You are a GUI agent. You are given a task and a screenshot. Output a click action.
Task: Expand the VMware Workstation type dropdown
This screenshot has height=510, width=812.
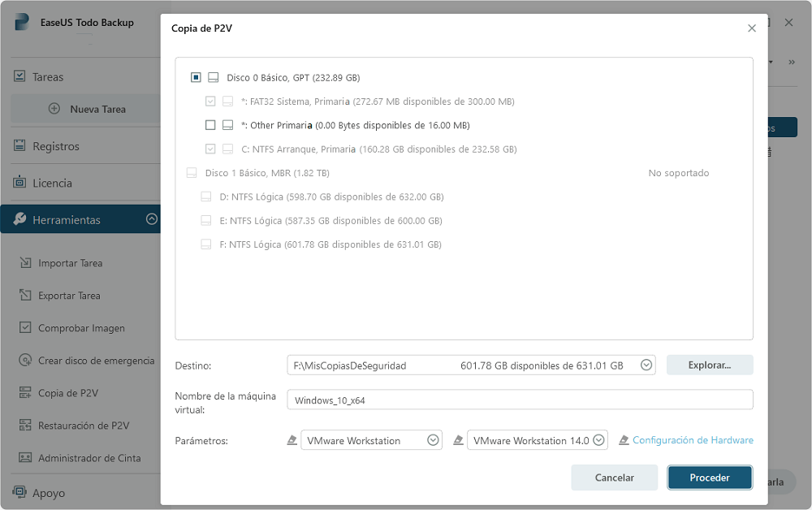click(434, 440)
